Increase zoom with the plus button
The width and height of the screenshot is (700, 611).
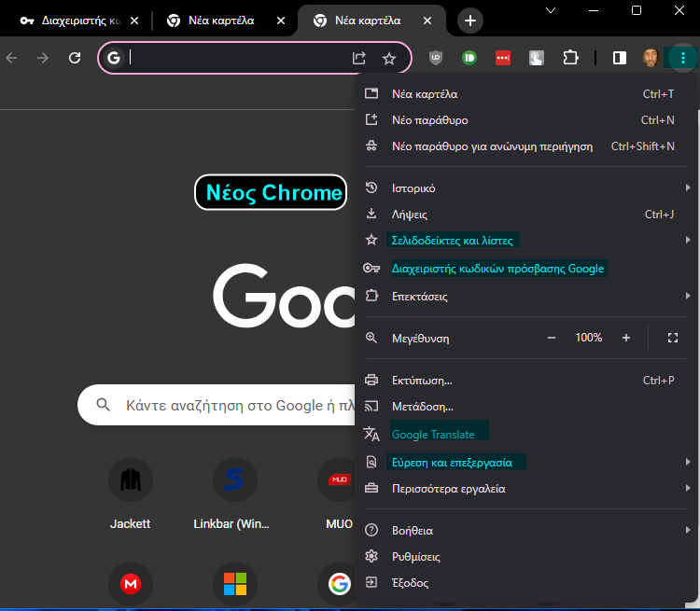[626, 338]
